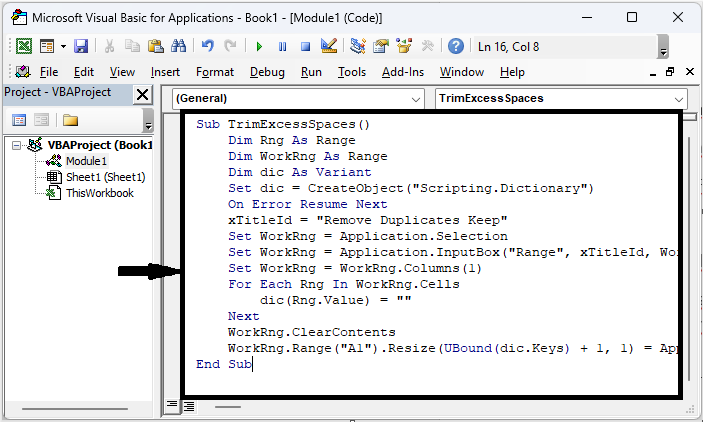Select ThisWorkbook in the project tree
The height and width of the screenshot is (422, 703).
pos(99,193)
